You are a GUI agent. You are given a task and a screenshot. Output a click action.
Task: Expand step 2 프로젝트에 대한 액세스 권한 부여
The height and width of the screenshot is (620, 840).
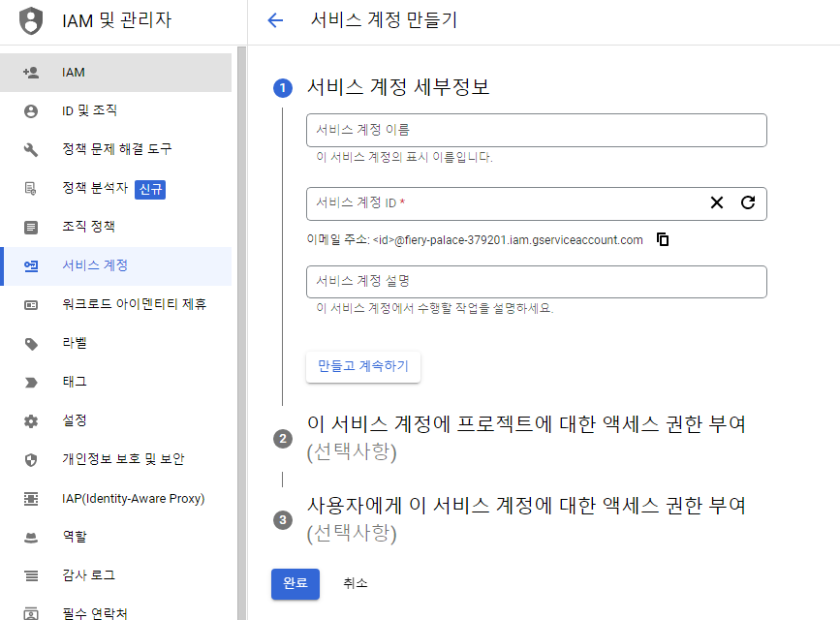tap(525, 438)
